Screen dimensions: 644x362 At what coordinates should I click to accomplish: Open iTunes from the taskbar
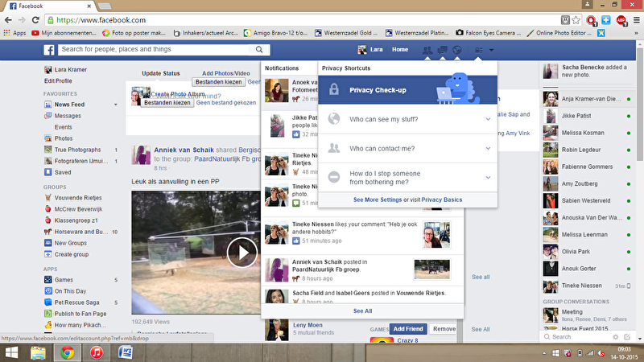(96, 352)
